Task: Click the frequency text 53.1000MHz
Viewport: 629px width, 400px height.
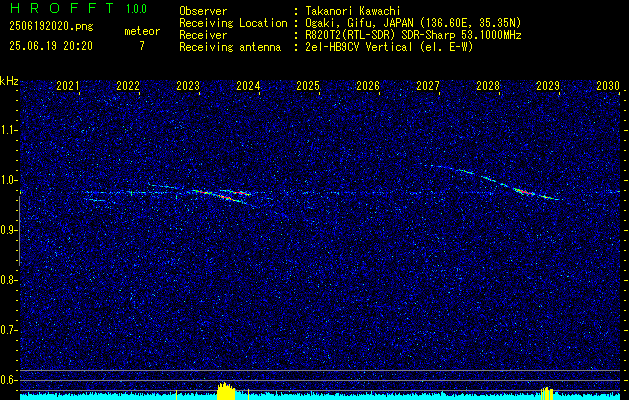Action: tap(489, 35)
